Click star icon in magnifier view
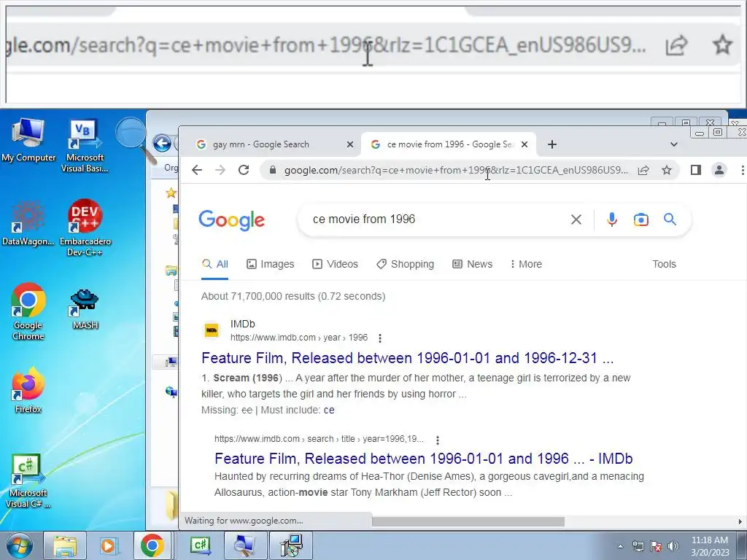747x560 pixels. point(722,45)
